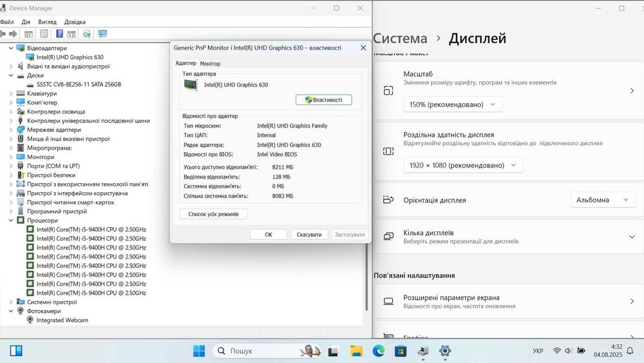The image size is (644, 363).
Task: Select the Порти (COM та LPT) item
Action: [53, 166]
